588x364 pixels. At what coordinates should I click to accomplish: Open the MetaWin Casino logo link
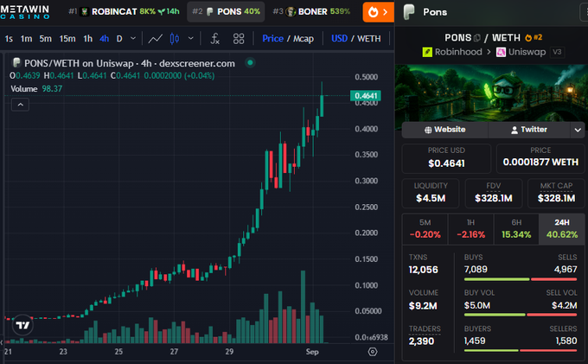[x=25, y=11]
